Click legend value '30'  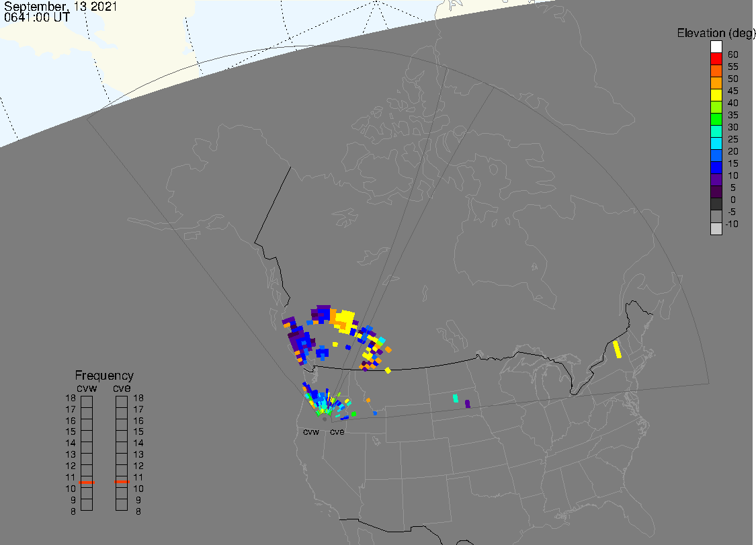click(733, 127)
